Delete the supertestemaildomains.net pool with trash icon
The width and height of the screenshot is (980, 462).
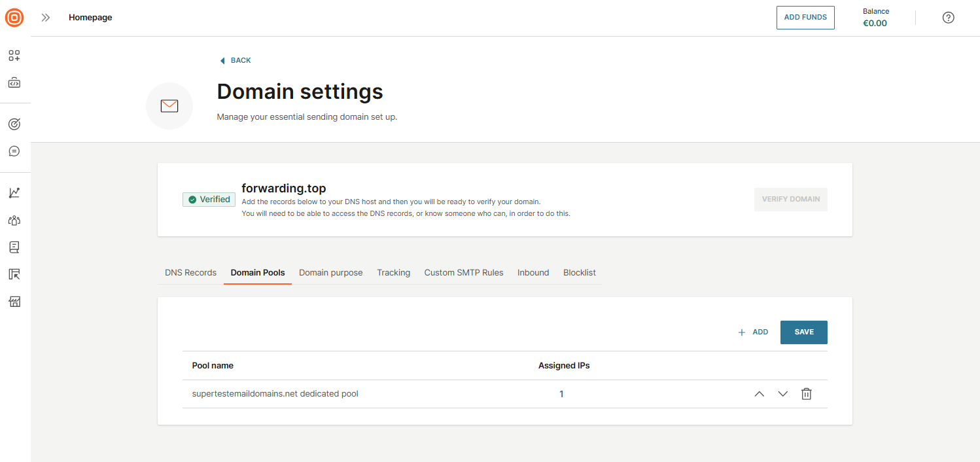click(x=807, y=394)
